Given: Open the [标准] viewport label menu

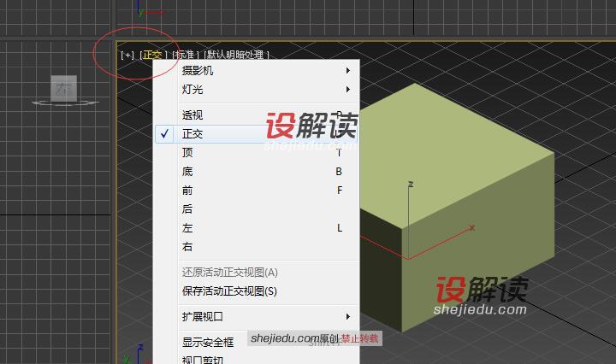Looking at the screenshot, I should (183, 55).
